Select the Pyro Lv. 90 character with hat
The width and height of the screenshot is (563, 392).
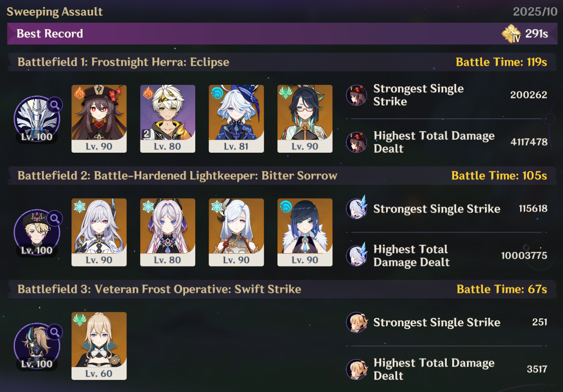pyautogui.click(x=99, y=119)
